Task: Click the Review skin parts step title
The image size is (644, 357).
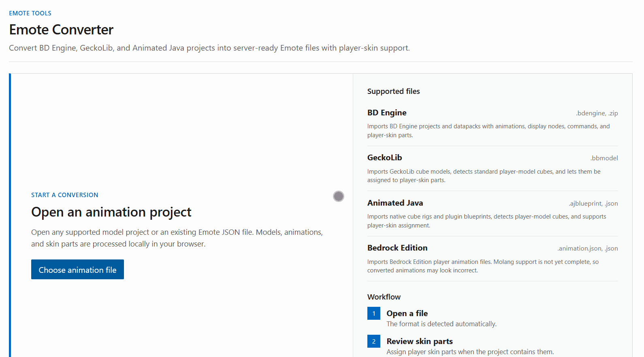Action: 420,341
